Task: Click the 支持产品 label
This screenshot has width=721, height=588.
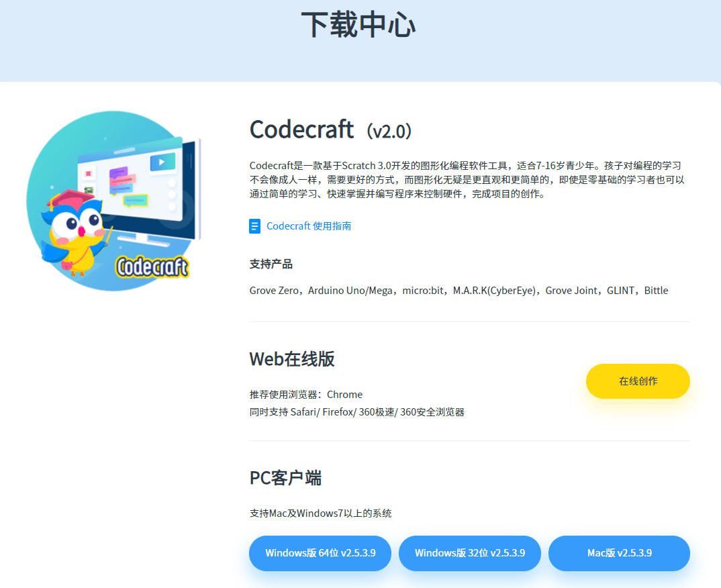Action: [271, 264]
